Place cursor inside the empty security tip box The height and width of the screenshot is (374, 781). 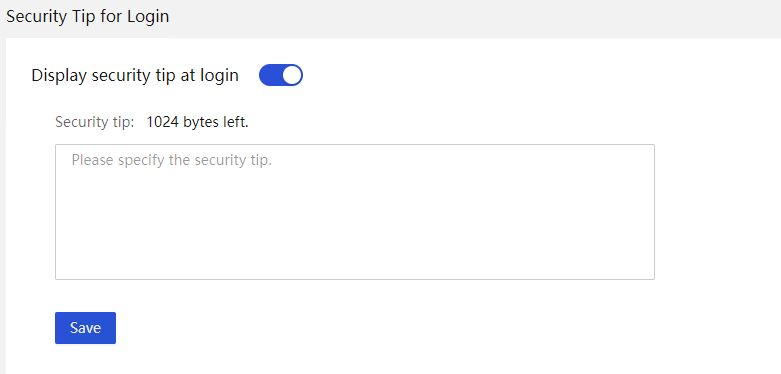[x=355, y=212]
